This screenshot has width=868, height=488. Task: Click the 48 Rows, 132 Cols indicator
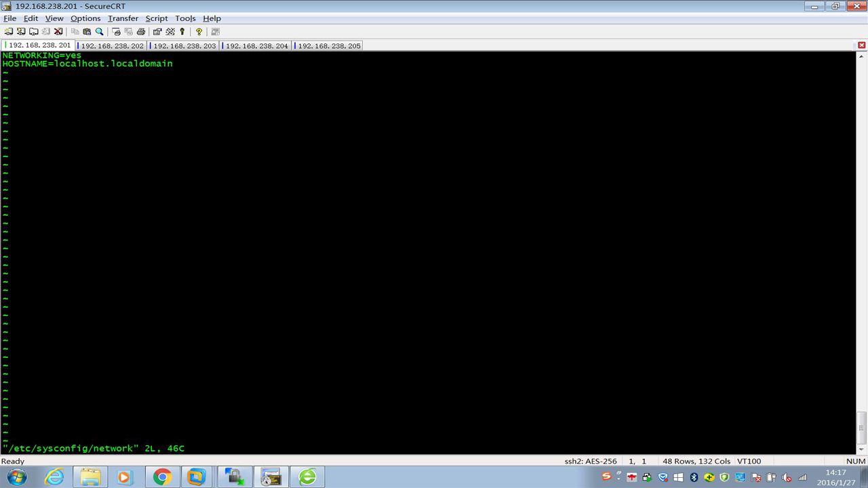(x=696, y=462)
